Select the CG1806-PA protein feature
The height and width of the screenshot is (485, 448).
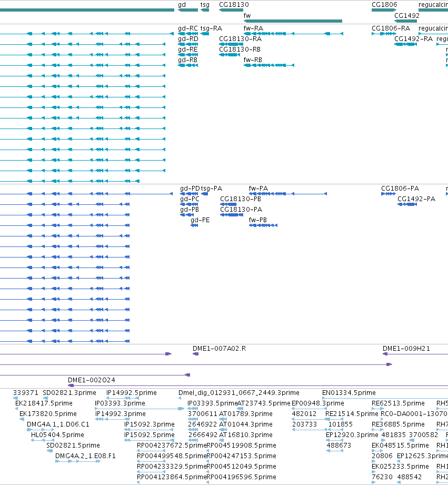pyautogui.click(x=389, y=194)
